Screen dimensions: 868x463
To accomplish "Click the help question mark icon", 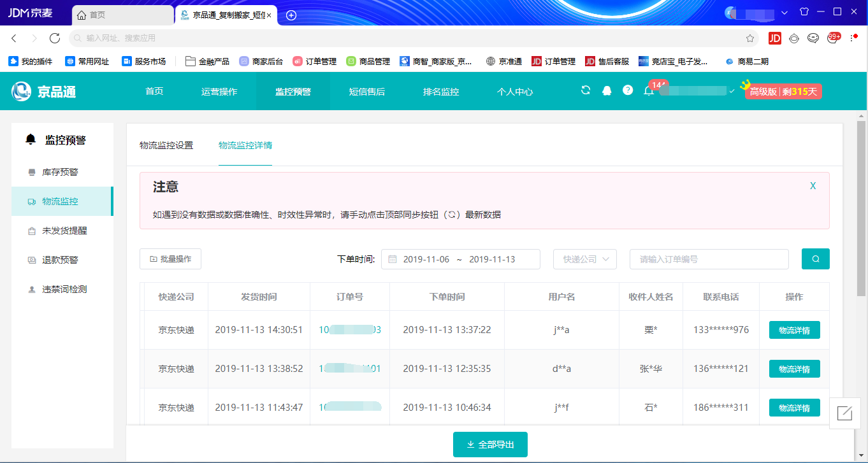I will [628, 90].
